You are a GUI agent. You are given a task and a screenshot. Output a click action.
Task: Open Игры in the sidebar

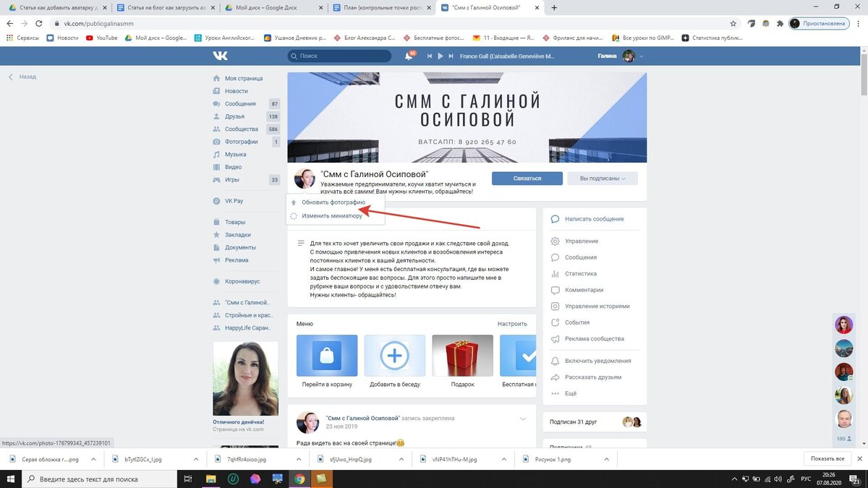click(x=232, y=179)
